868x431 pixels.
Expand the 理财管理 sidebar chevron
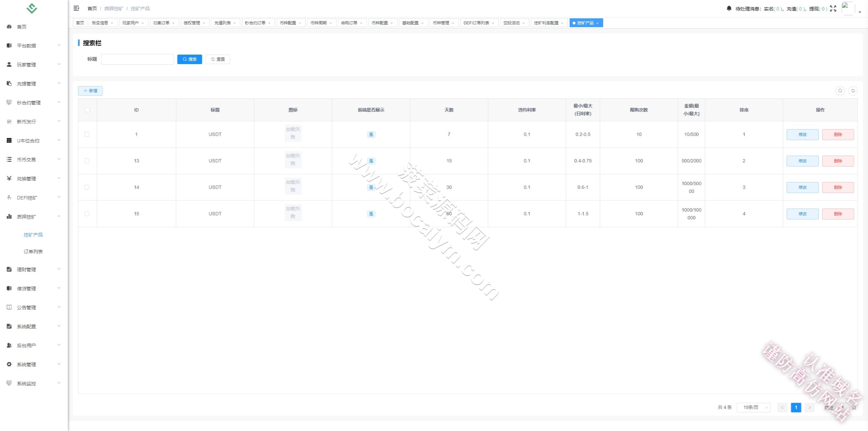click(x=59, y=269)
